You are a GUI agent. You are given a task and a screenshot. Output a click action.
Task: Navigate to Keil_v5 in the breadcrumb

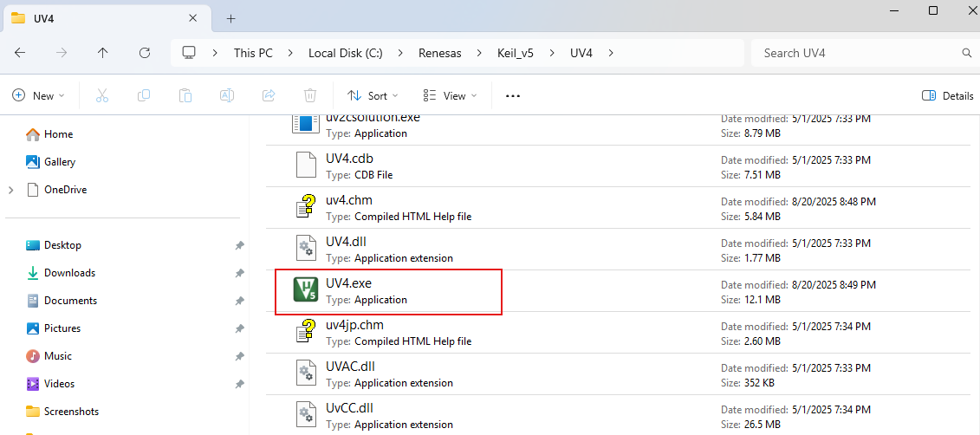click(515, 53)
